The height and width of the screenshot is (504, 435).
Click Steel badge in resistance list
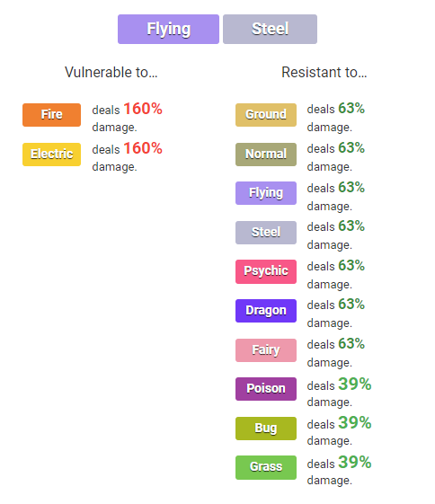point(266,233)
